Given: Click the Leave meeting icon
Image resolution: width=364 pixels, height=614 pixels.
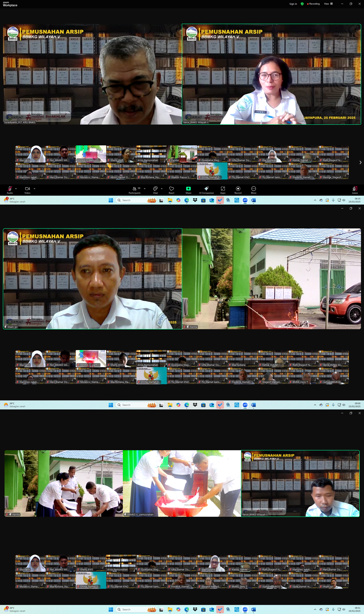Looking at the screenshot, I should (355, 189).
